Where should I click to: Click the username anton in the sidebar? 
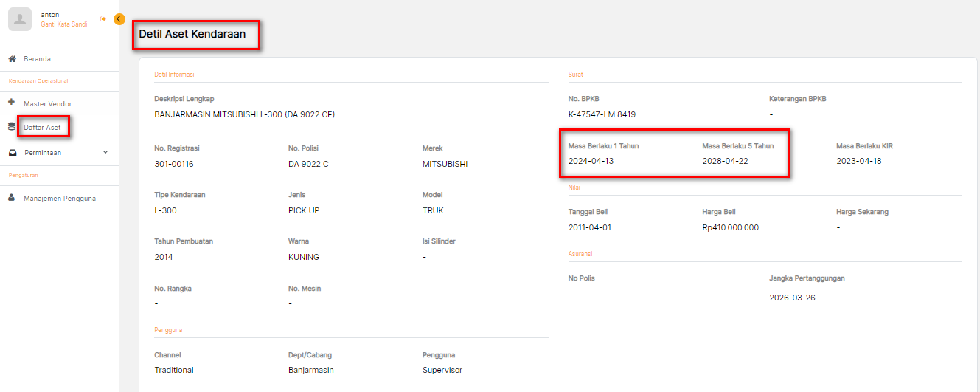click(50, 14)
